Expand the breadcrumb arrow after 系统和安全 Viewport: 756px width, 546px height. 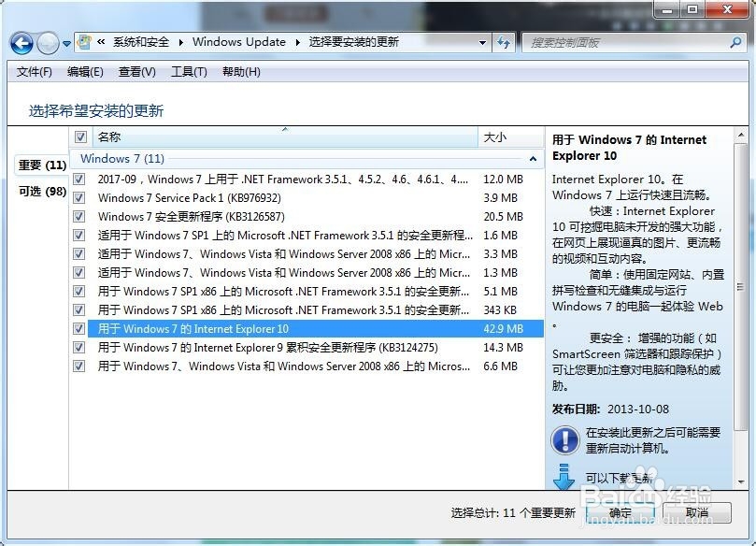coord(180,43)
